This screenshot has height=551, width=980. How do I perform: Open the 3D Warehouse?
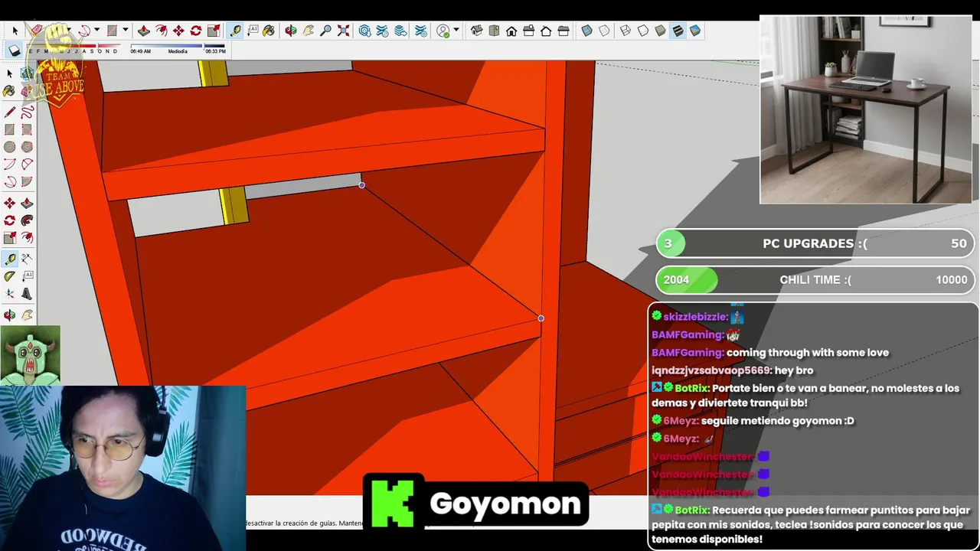(x=364, y=31)
